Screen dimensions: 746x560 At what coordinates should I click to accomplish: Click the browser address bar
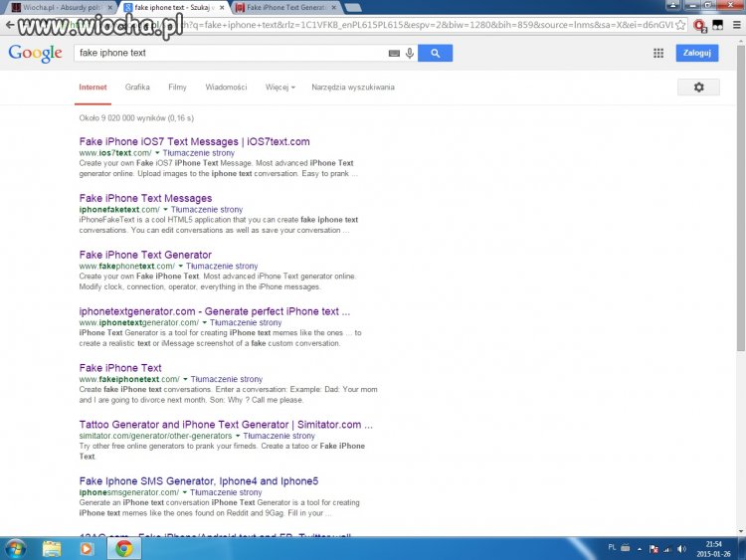[x=370, y=25]
